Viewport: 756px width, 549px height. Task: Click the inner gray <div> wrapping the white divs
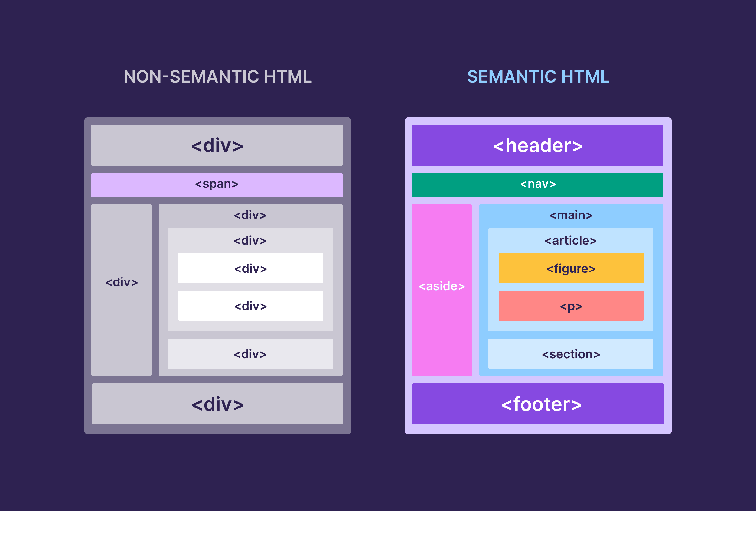(250, 240)
